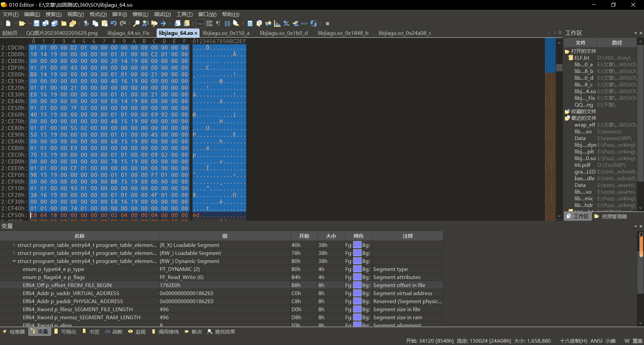This screenshot has height=345, width=644.
Task: Create a new file with the New icon
Action: click(x=8, y=23)
